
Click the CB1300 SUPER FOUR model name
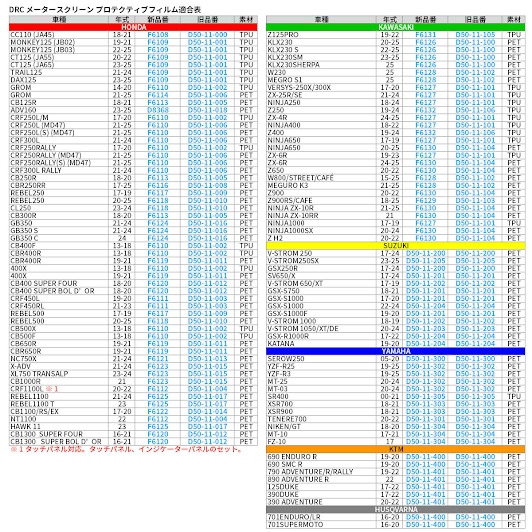(46, 434)
